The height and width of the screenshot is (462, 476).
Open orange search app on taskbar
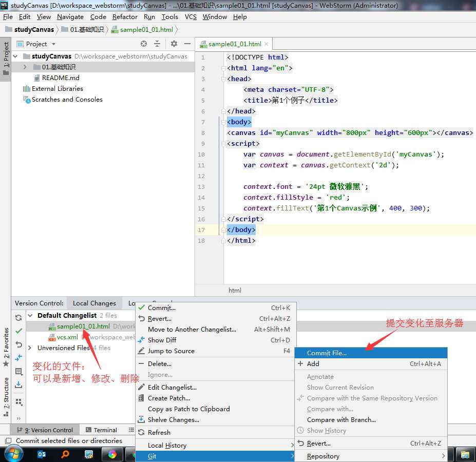click(x=65, y=454)
